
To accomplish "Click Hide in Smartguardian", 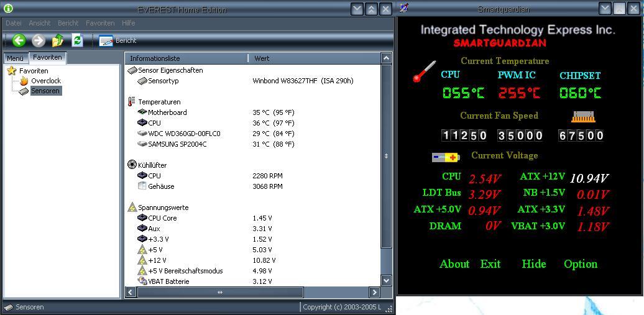I will (x=534, y=263).
